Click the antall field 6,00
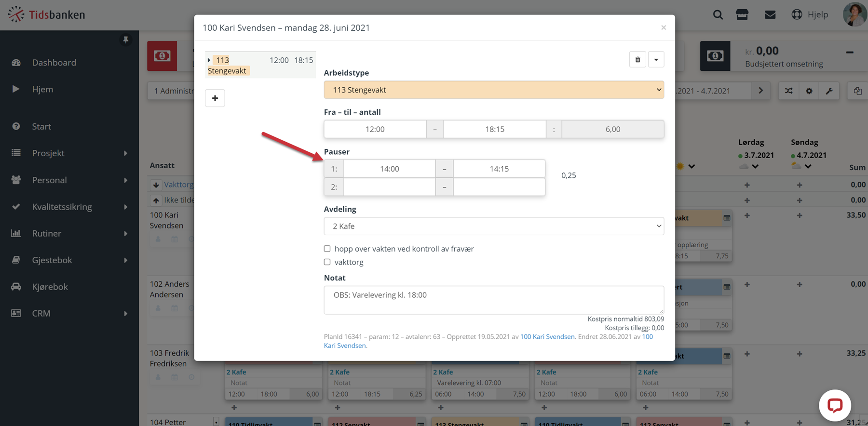 pyautogui.click(x=613, y=129)
